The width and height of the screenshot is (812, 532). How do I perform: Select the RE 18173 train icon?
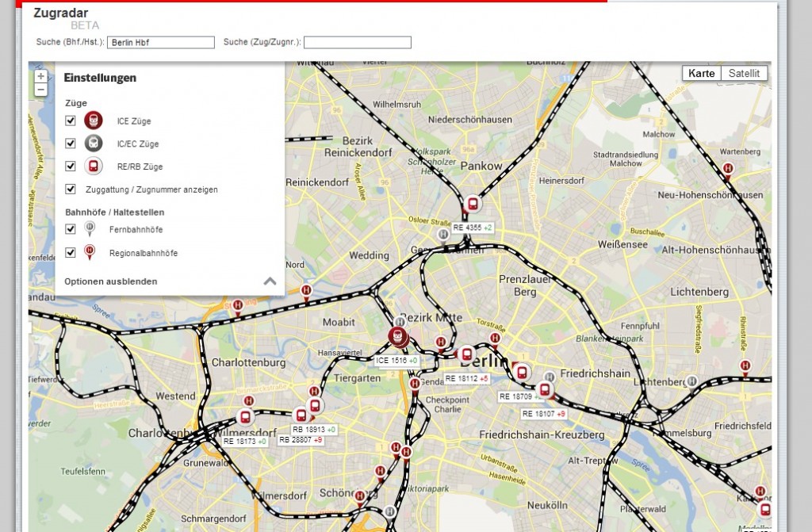245,417
